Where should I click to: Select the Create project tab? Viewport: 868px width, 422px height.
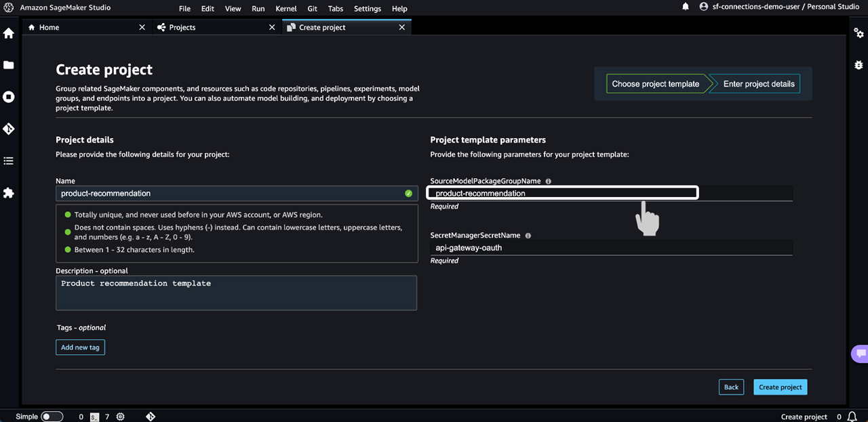pyautogui.click(x=346, y=27)
